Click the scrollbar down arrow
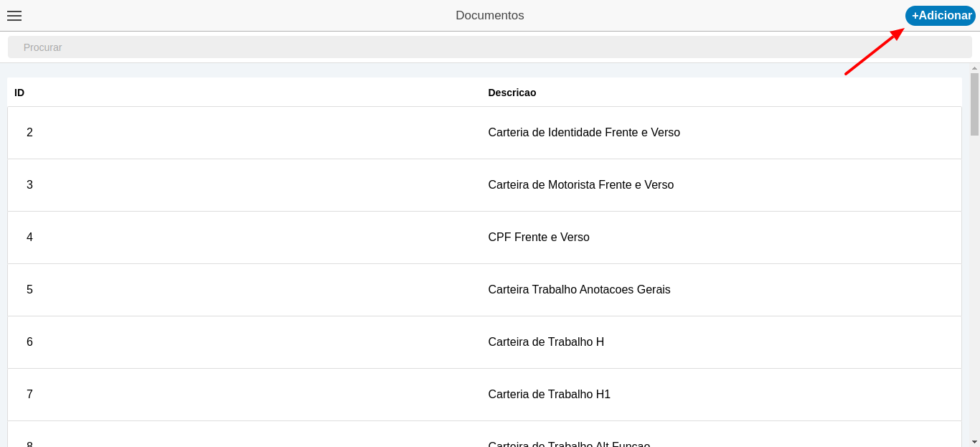The height and width of the screenshot is (447, 980). [974, 442]
